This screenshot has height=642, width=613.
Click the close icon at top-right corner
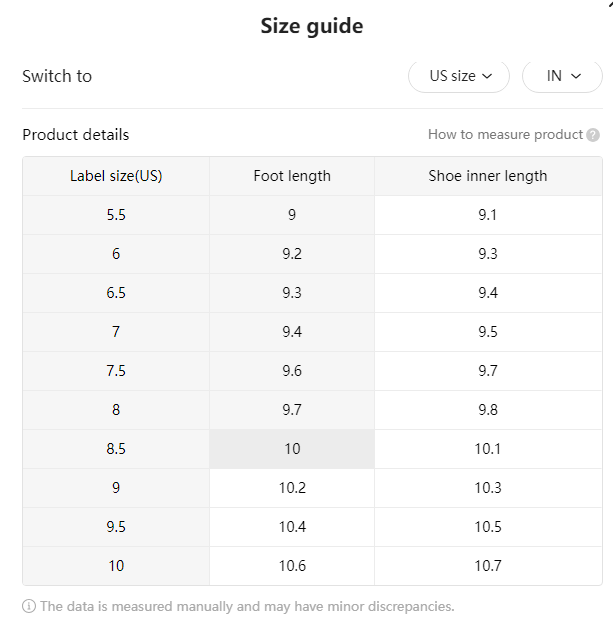pos(611,3)
